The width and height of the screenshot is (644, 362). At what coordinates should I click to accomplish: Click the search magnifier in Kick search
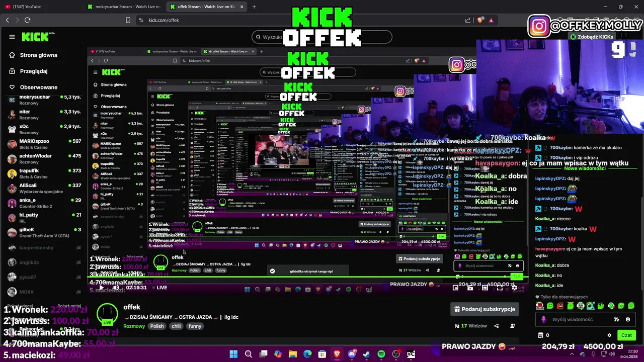[x=258, y=37]
